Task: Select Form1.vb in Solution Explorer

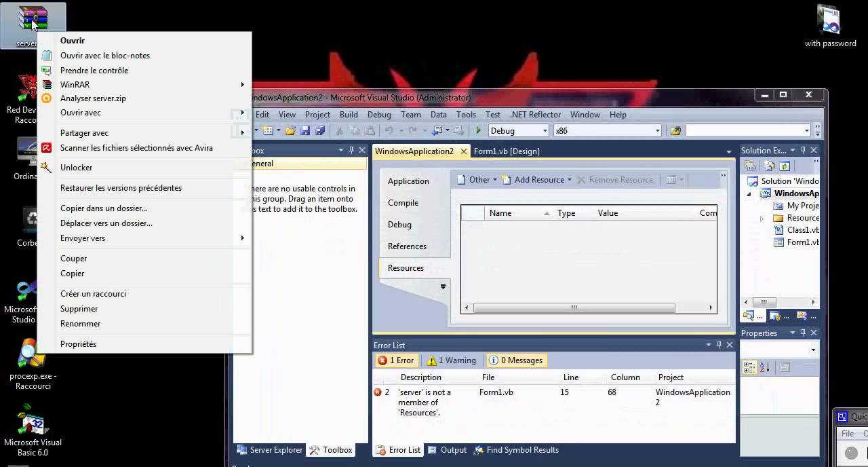Action: (796, 242)
